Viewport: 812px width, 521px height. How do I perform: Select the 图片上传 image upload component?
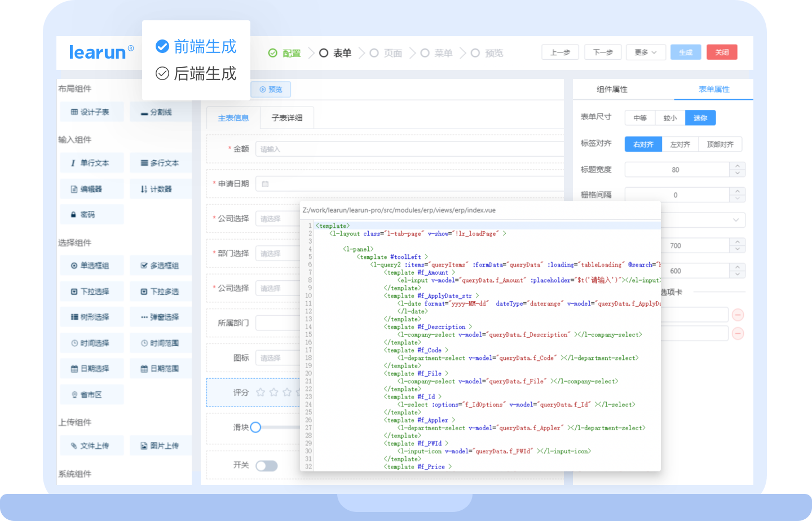pyautogui.click(x=160, y=446)
